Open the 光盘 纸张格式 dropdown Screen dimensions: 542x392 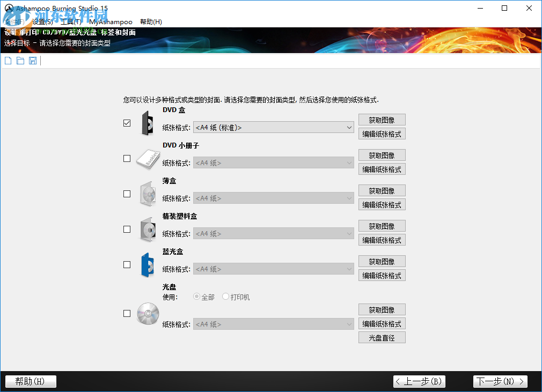point(349,323)
